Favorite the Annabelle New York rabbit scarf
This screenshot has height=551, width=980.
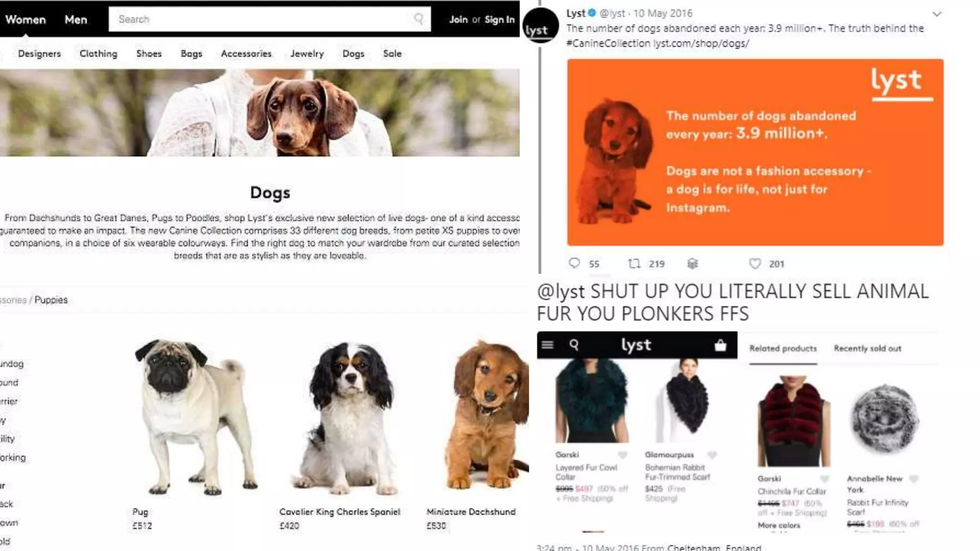tap(914, 479)
